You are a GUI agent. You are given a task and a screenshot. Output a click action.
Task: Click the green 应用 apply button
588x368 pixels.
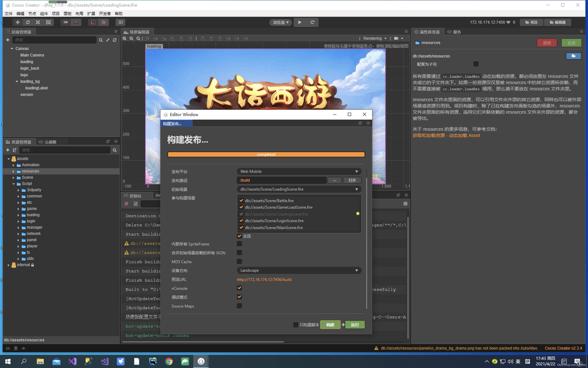[571, 43]
